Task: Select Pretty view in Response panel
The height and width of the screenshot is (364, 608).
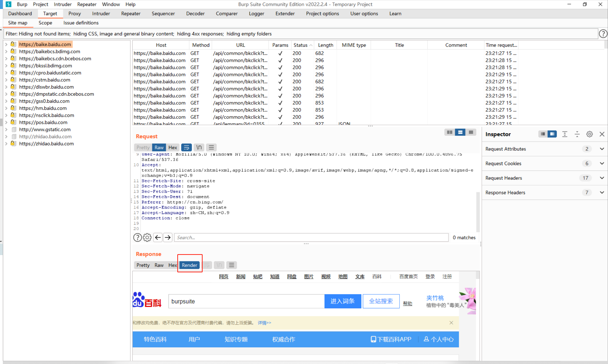Action: (x=143, y=265)
